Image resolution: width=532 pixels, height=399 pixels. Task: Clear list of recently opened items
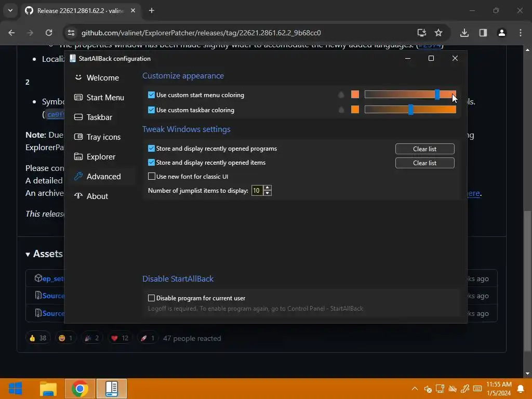(x=424, y=163)
